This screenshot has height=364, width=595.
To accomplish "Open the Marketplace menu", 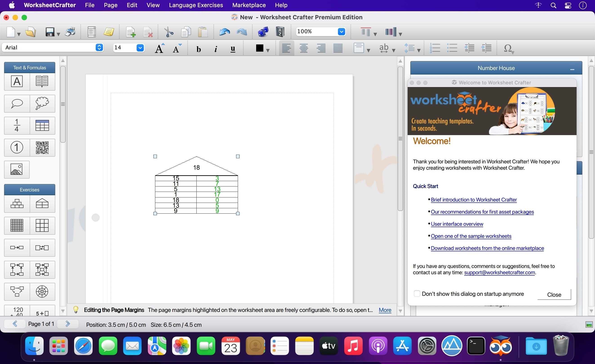I will 248,5.
